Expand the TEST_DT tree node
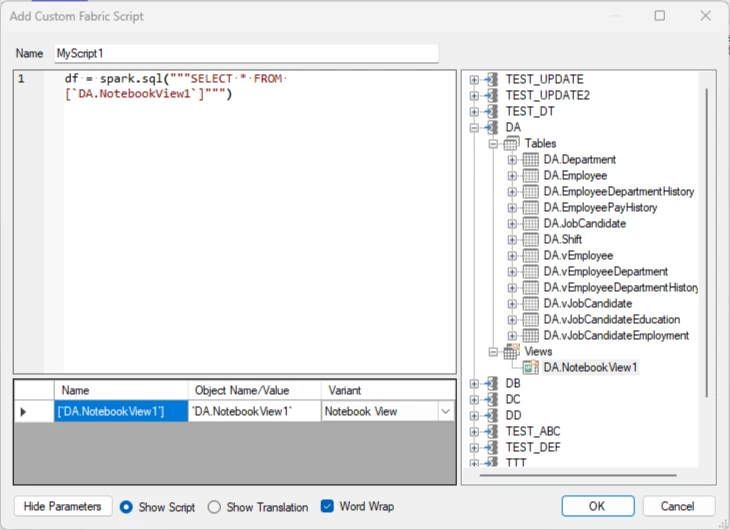The height and width of the screenshot is (530, 730). tap(474, 112)
